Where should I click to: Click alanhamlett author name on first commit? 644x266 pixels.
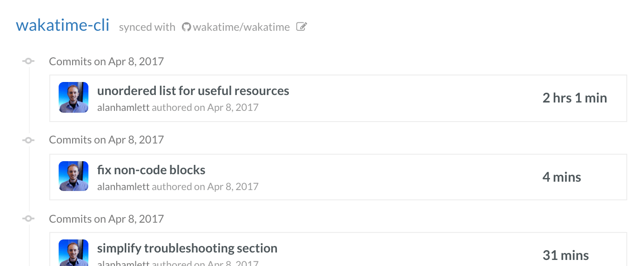123,108
